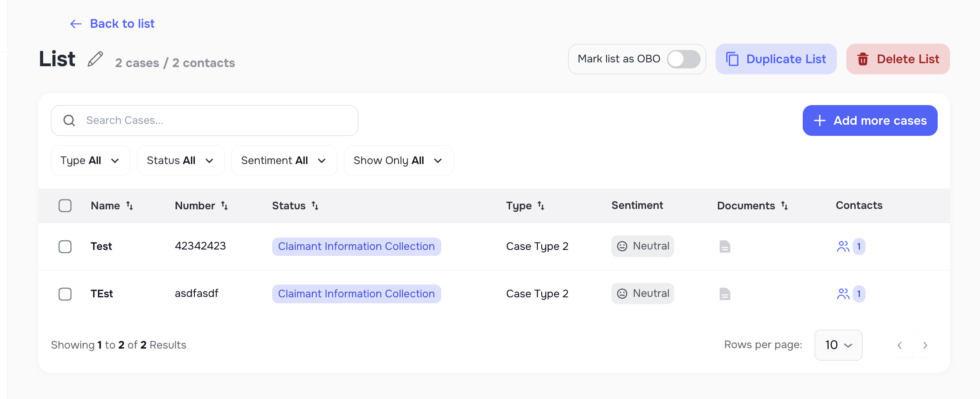Check the select-all checkbox in the table header
The height and width of the screenshot is (399, 980).
tap(65, 205)
